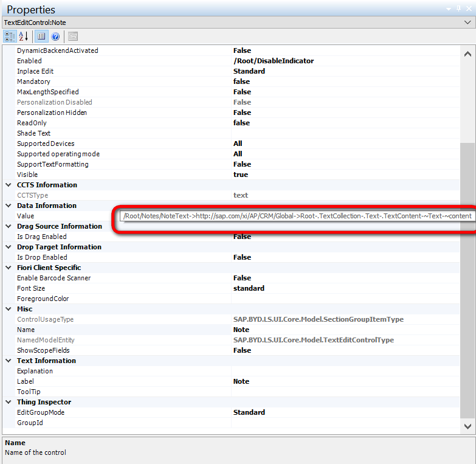The image size is (476, 464).
Task: Open the help icon in toolbar
Action: pyautogui.click(x=55, y=36)
